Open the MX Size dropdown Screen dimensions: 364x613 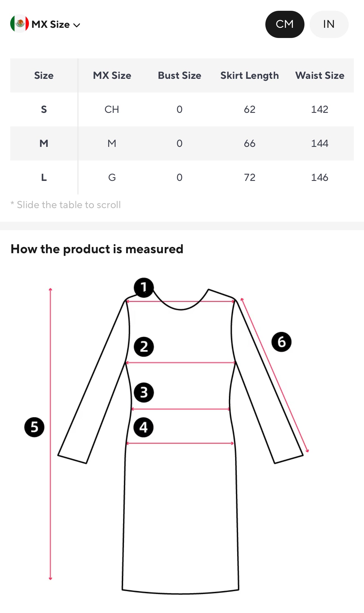(50, 24)
